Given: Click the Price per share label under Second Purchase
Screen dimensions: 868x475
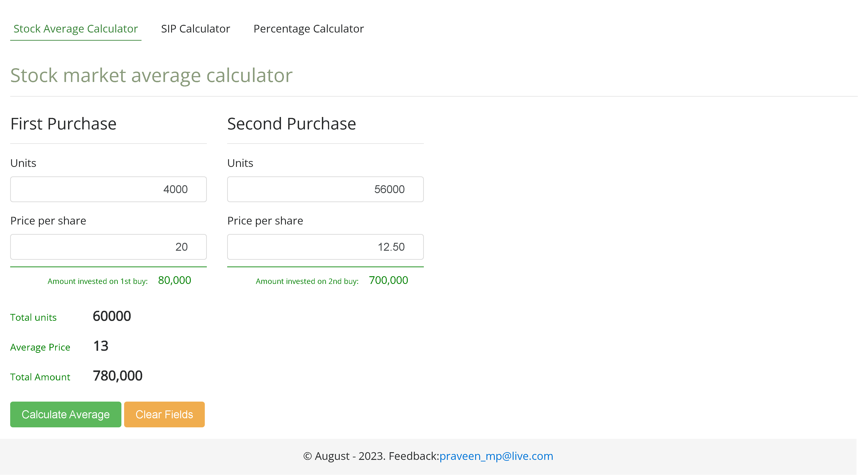Looking at the screenshot, I should coord(265,221).
